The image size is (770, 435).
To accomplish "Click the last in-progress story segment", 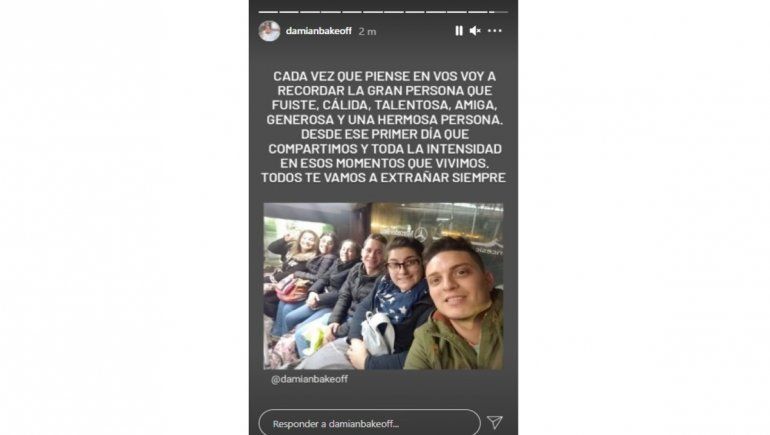I will [x=498, y=12].
